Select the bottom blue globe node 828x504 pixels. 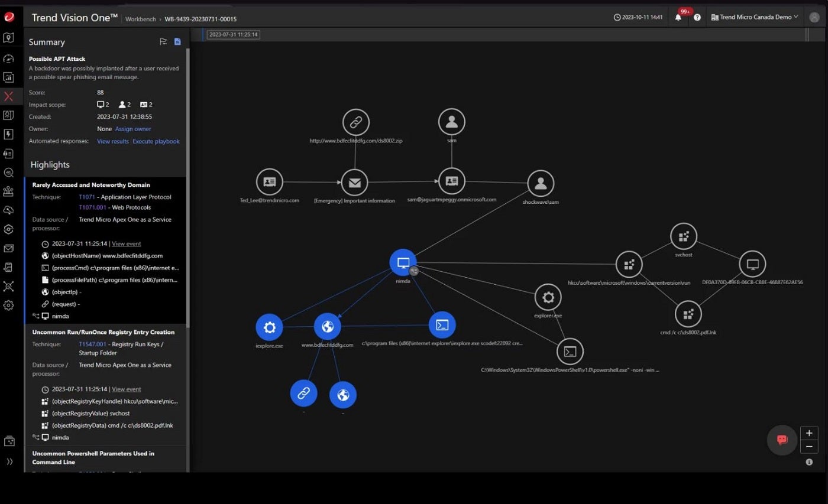[x=343, y=395]
